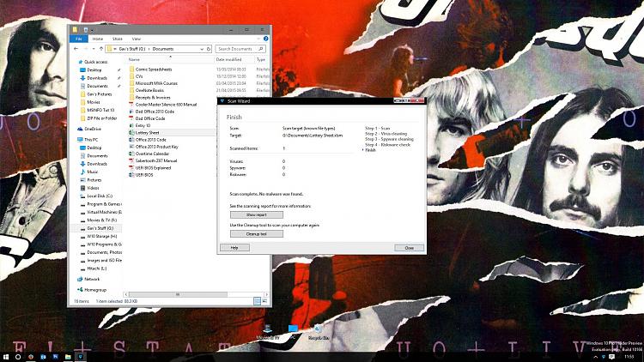The width and height of the screenshot is (644, 362).
Task: Open the Recycle Bin desktop icon
Action: click(x=319, y=333)
